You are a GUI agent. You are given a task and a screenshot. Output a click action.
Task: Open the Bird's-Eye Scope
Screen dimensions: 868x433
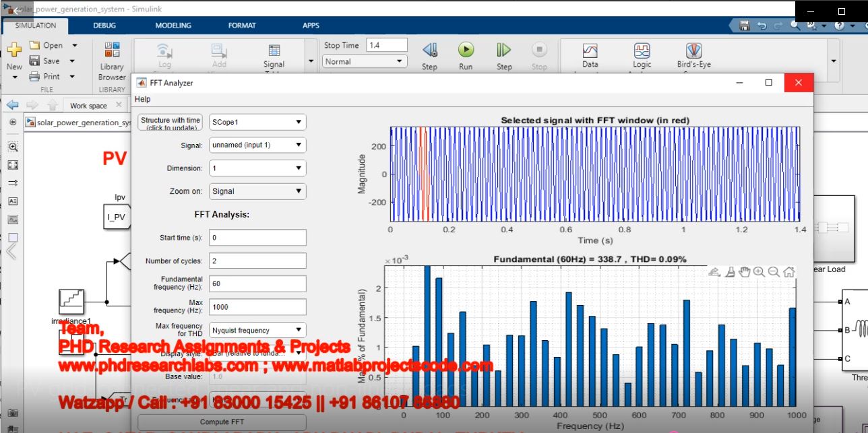click(693, 52)
